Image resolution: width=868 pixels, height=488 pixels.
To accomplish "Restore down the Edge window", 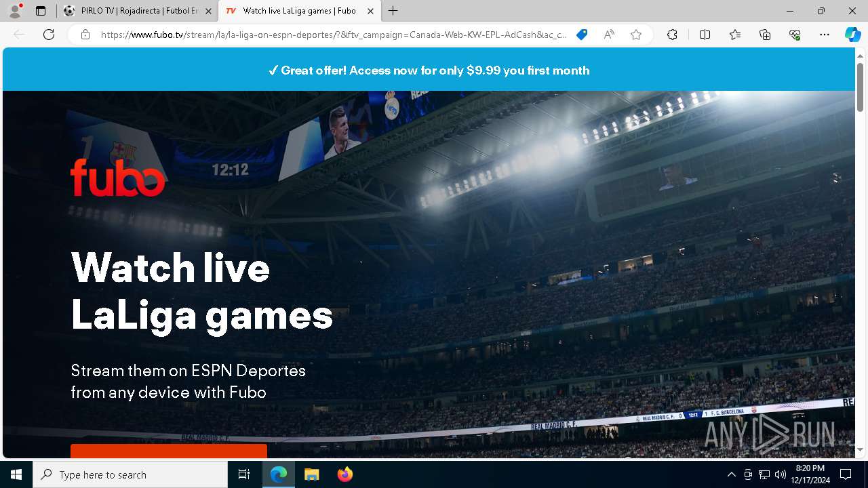I will [821, 11].
